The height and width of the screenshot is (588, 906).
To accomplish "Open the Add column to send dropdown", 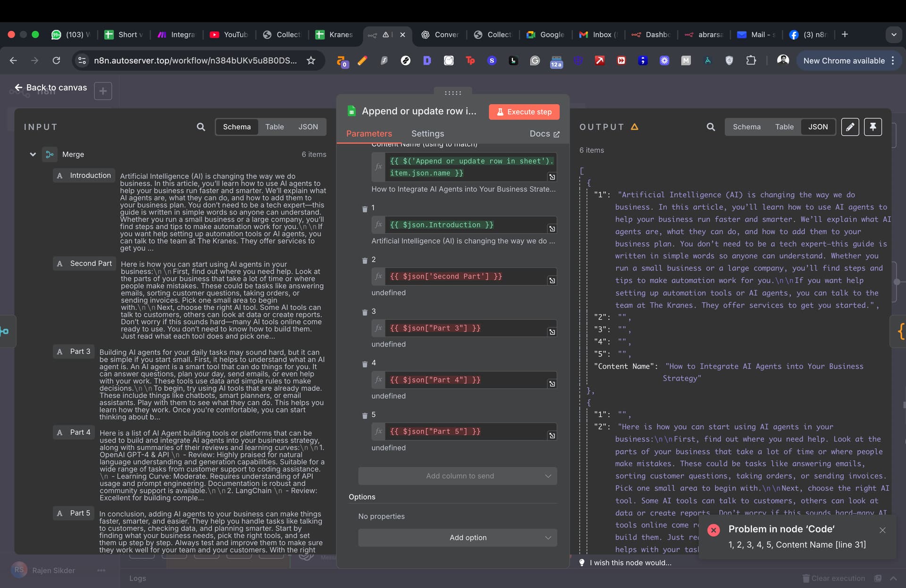I will [x=458, y=476].
